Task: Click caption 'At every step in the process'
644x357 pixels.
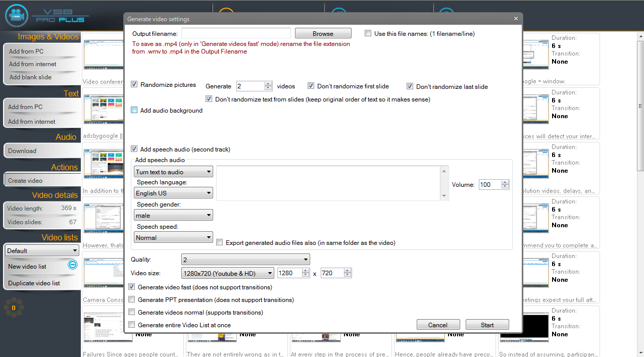Action: click(x=339, y=354)
